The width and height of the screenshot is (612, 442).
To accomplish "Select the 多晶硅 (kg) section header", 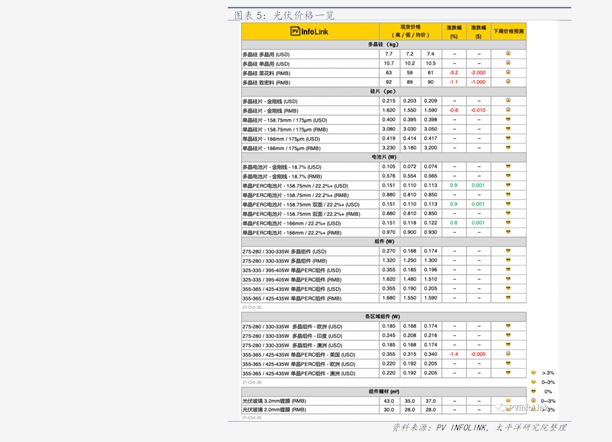I will tap(384, 45).
